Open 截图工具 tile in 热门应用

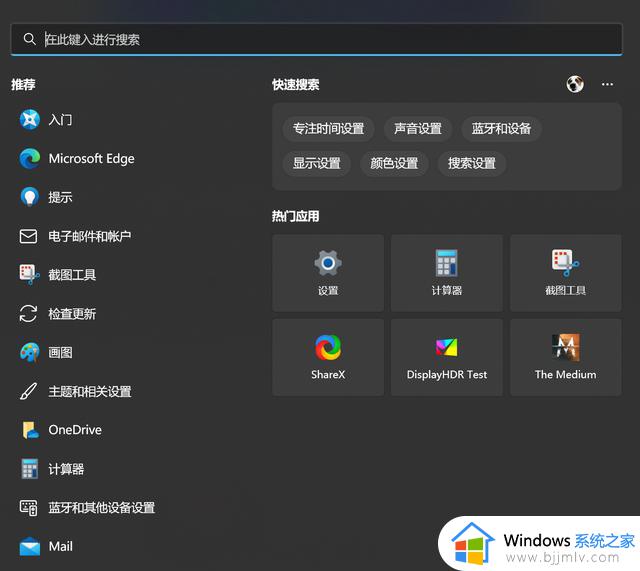click(x=566, y=273)
